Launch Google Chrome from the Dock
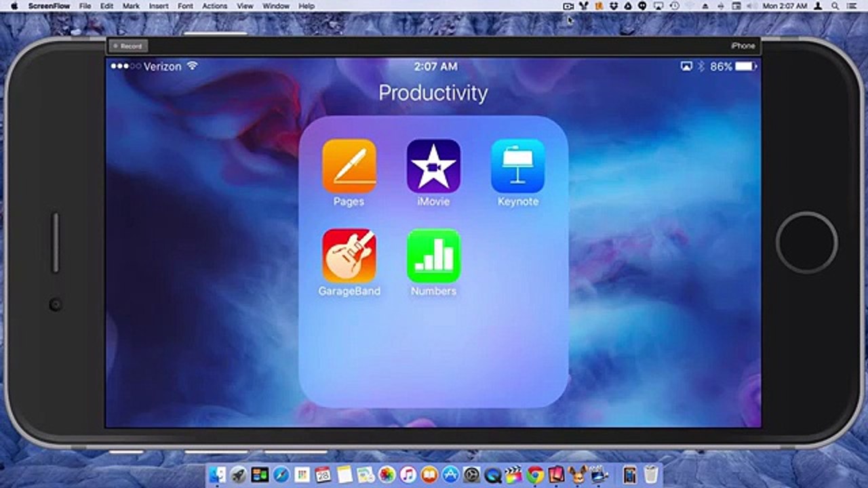 click(535, 474)
